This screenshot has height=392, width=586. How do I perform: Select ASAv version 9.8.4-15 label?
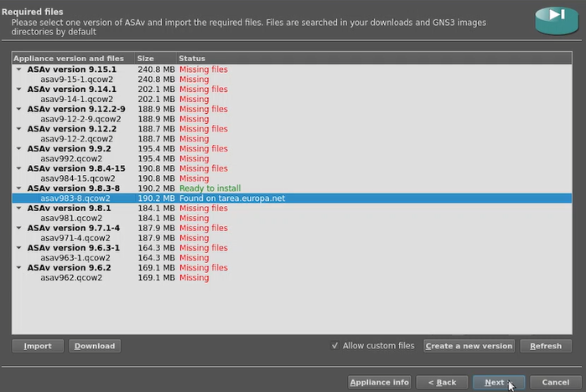click(x=76, y=168)
